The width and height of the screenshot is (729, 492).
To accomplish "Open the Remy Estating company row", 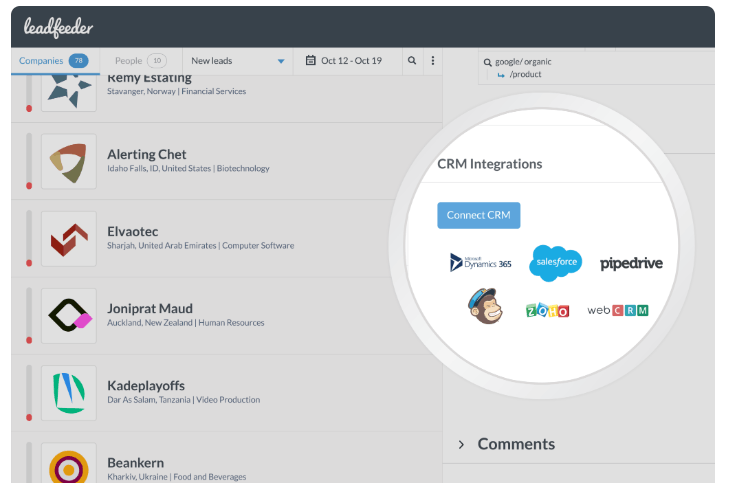I will [x=227, y=99].
